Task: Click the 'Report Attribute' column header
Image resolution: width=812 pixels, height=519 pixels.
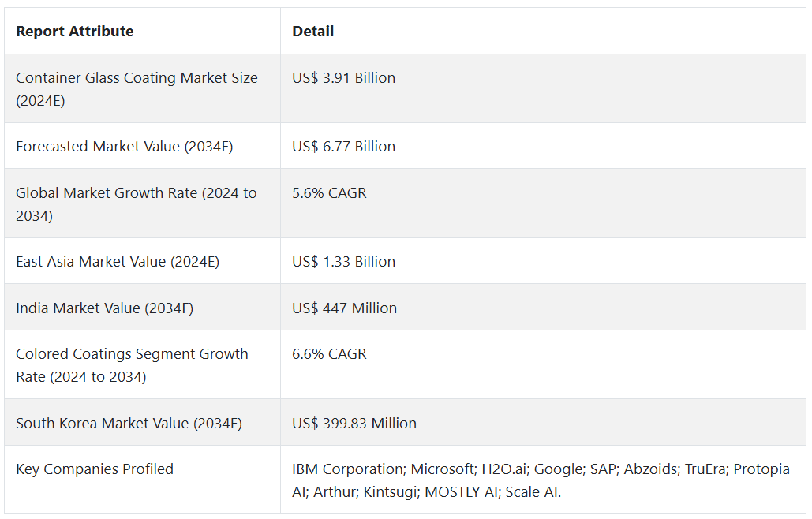Action: click(75, 32)
